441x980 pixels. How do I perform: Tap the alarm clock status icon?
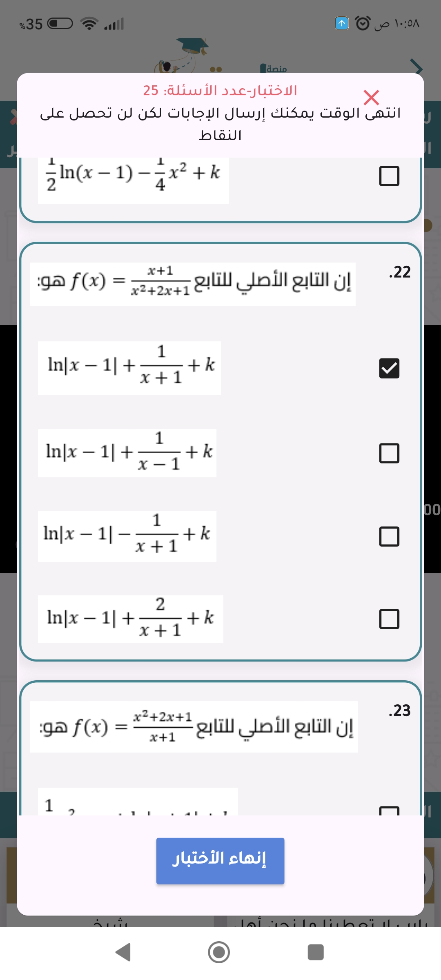(363, 23)
